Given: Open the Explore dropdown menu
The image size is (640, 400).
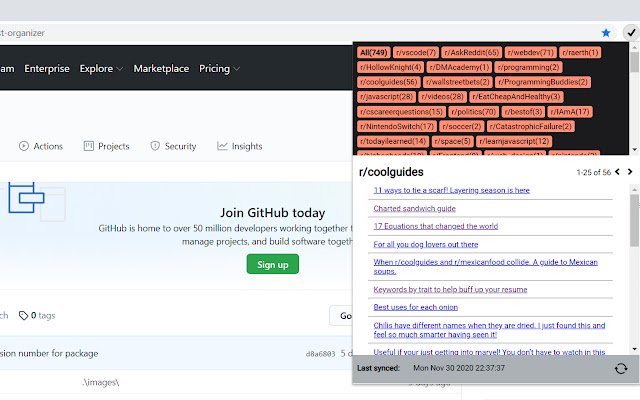Looking at the screenshot, I should [x=101, y=69].
